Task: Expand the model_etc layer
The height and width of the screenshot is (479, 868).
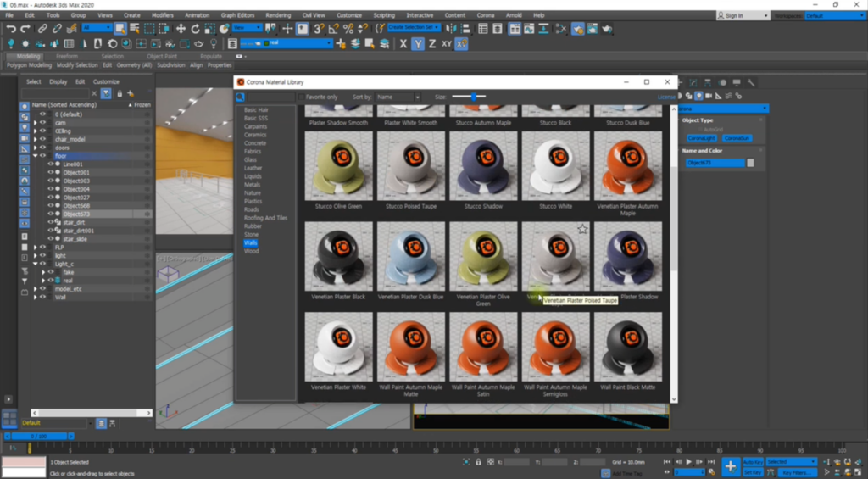Action: tap(35, 288)
